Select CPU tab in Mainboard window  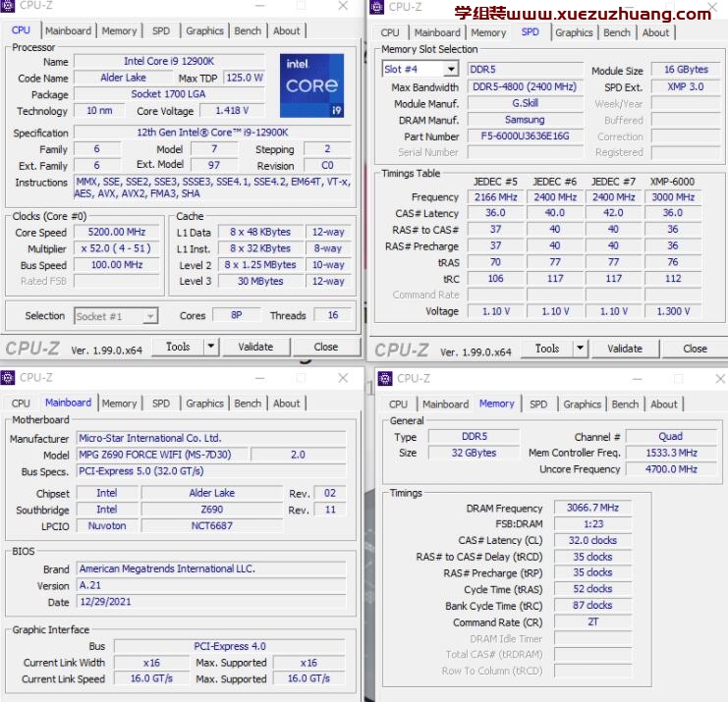point(21,404)
